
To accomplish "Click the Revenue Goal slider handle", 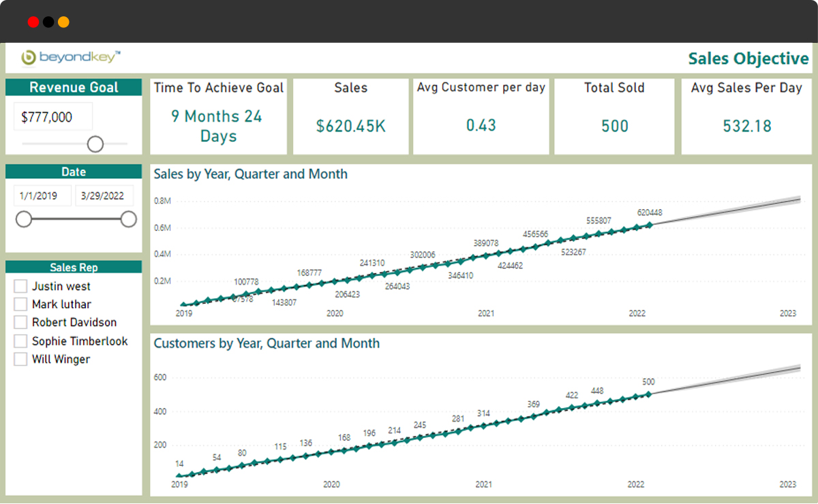I will tap(95, 144).
